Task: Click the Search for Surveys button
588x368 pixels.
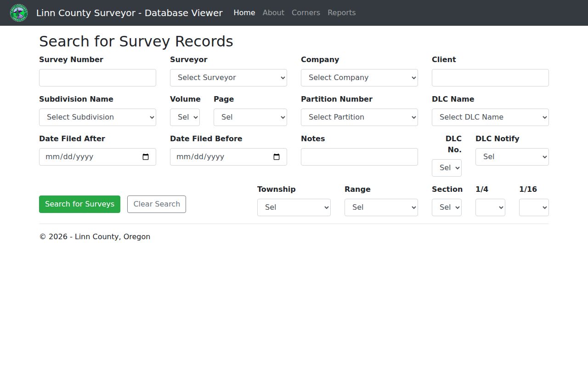Action: pos(79,204)
